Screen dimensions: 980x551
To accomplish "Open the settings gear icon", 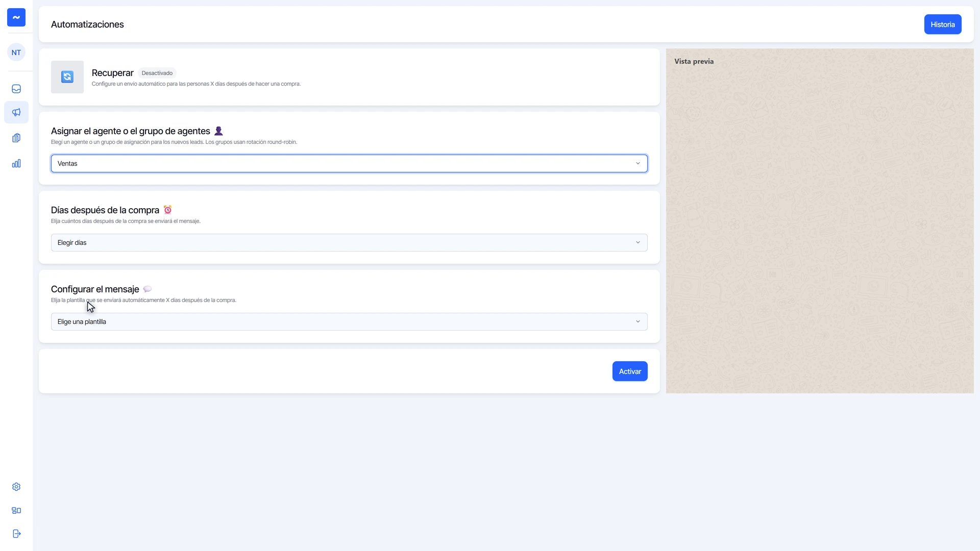I will point(16,487).
